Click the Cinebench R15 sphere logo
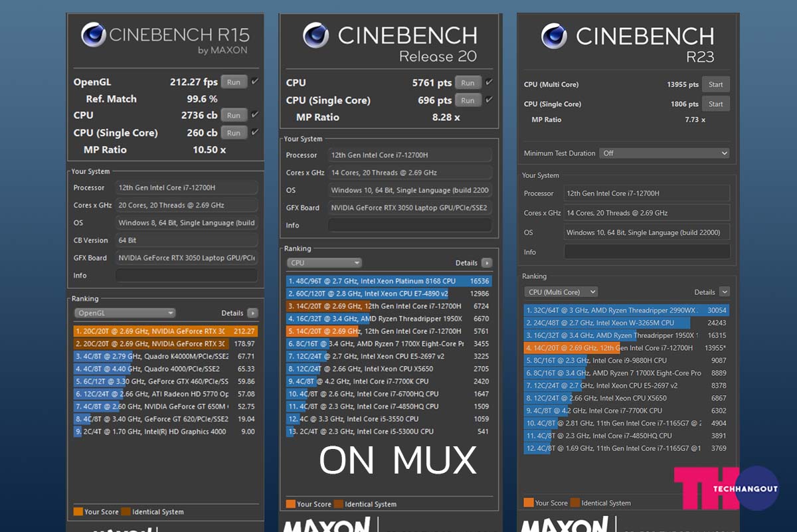The image size is (797, 532). click(94, 35)
